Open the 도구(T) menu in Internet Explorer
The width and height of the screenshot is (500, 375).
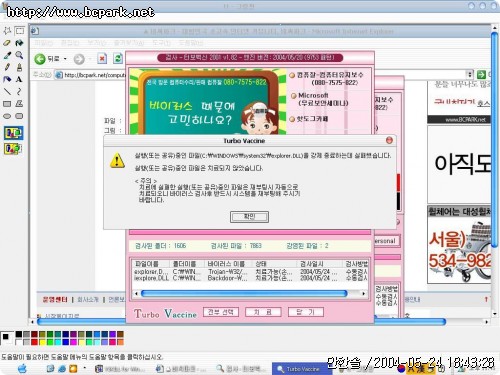(x=161, y=43)
